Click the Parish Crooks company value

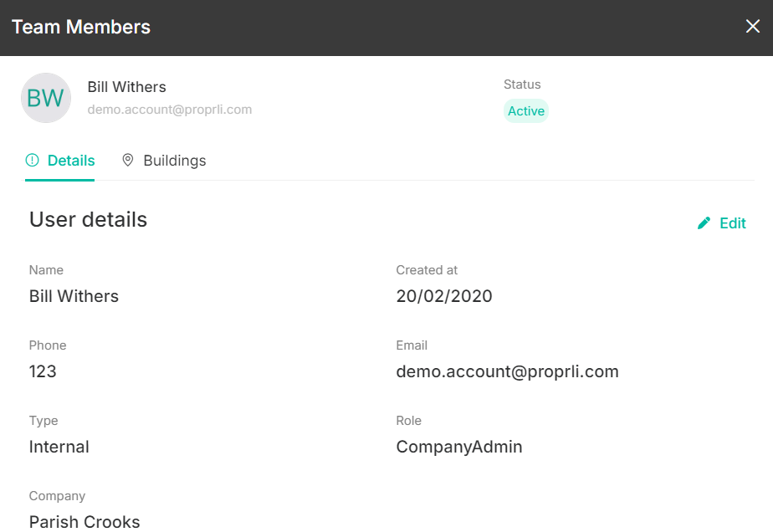(84, 522)
